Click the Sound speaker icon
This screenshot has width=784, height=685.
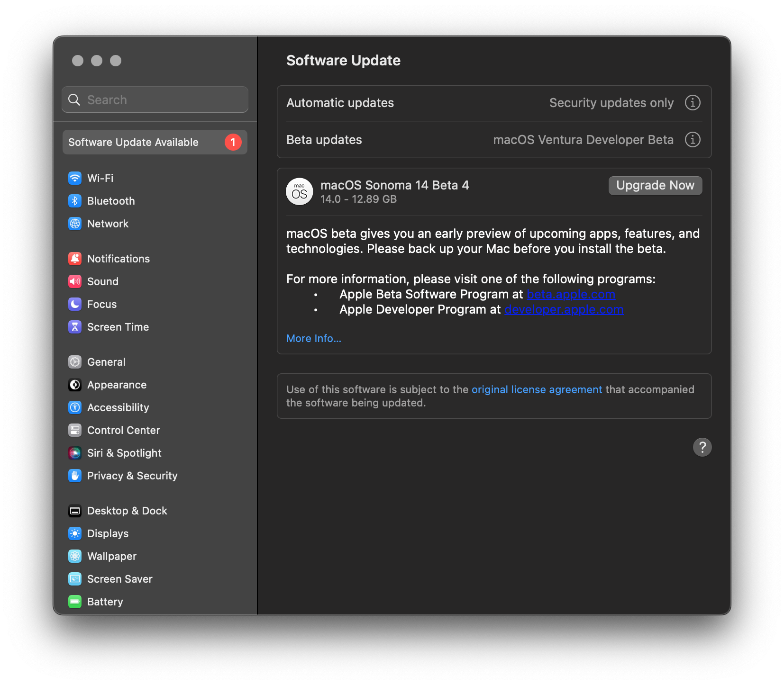point(75,281)
